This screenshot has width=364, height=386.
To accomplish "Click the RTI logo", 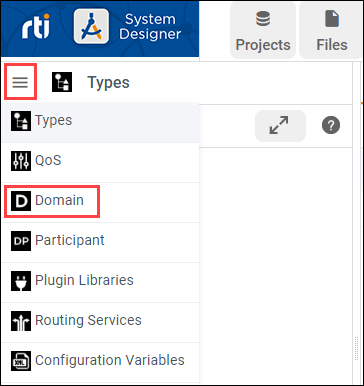I will click(36, 26).
